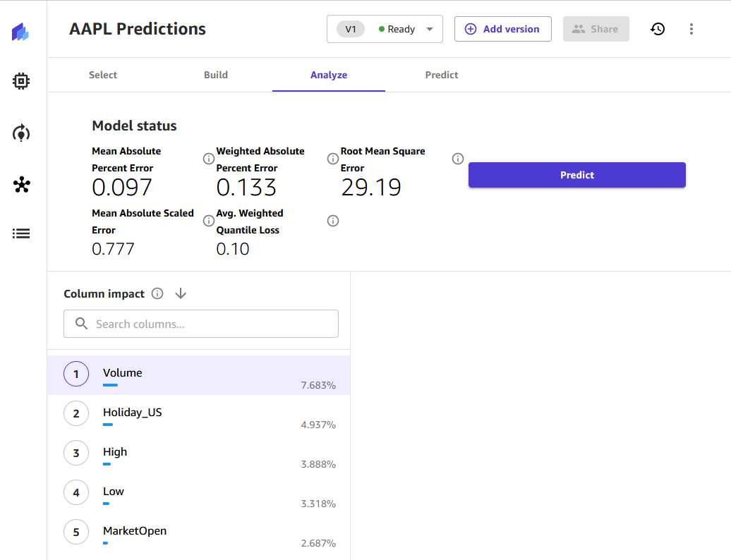
Task: Click the rank 2 circle badge
Action: pyautogui.click(x=76, y=413)
